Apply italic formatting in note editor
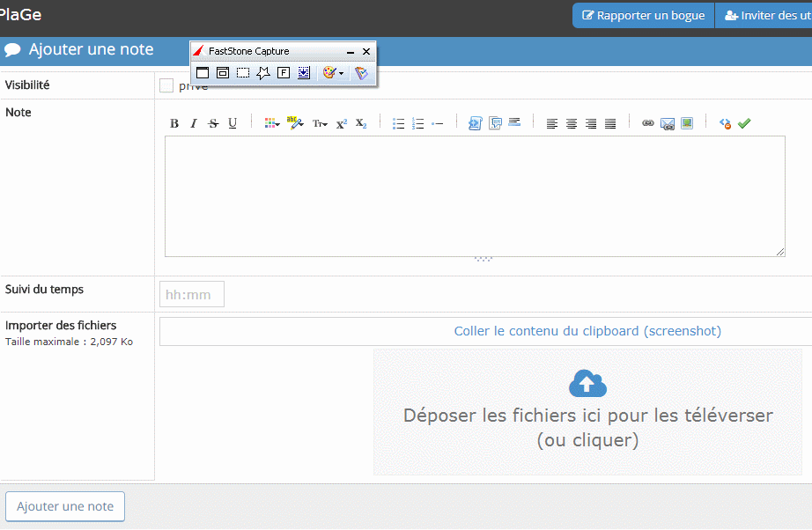Image resolution: width=812 pixels, height=530 pixels. (x=194, y=123)
